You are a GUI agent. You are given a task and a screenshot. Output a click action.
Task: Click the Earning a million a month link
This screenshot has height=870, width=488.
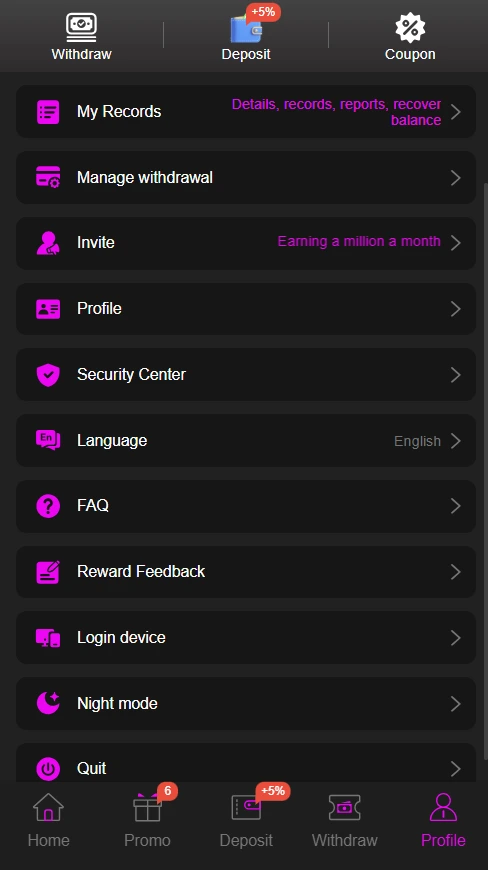pyautogui.click(x=359, y=241)
